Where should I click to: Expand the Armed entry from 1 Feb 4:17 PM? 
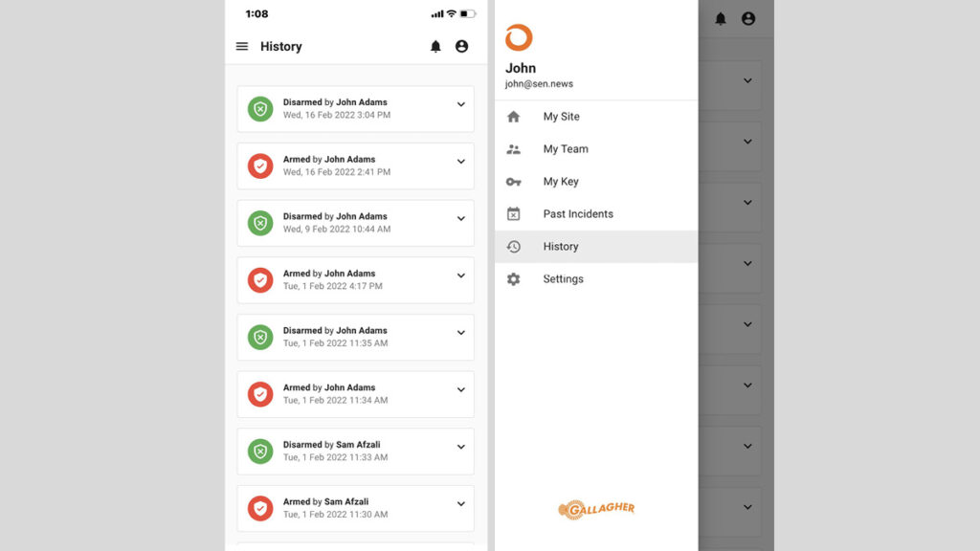(460, 276)
